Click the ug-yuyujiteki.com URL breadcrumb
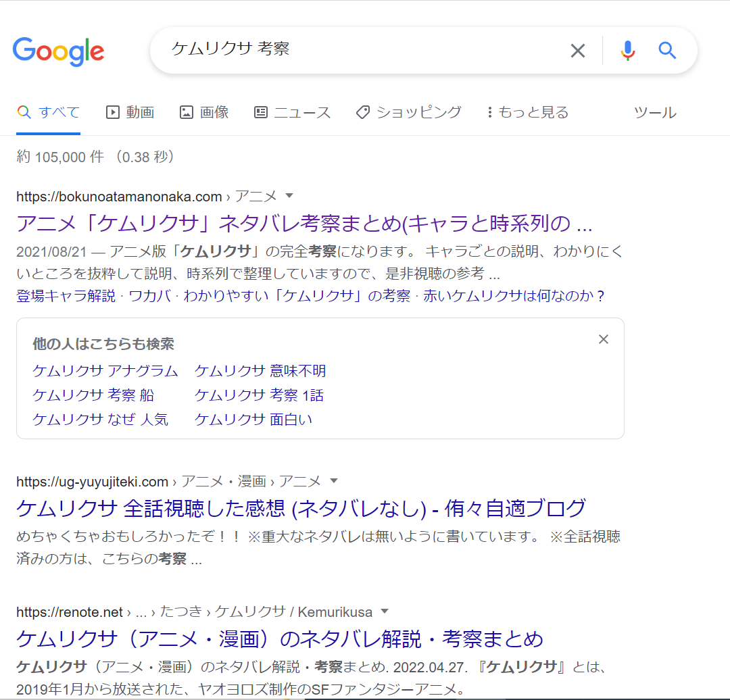 pyautogui.click(x=168, y=481)
